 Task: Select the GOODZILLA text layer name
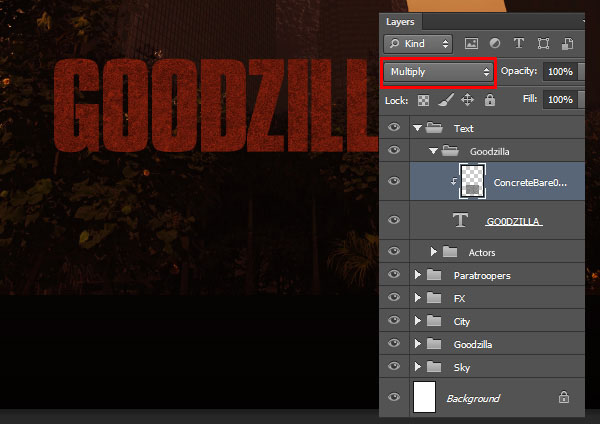pos(514,221)
